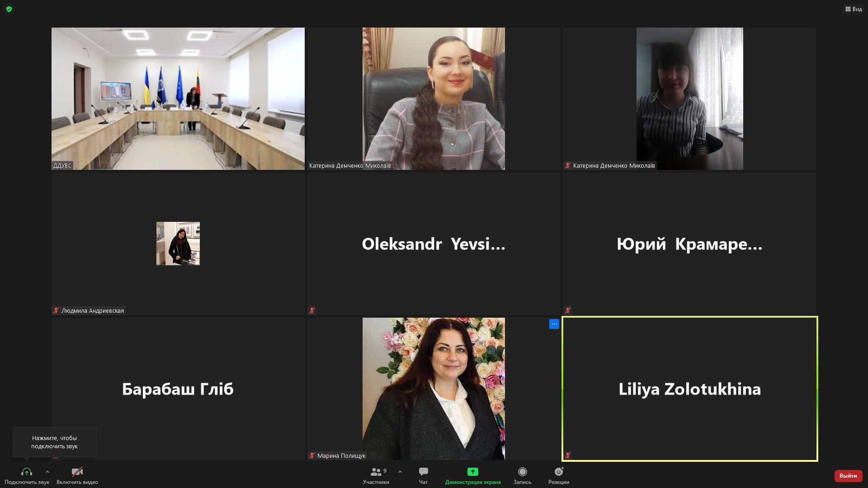The width and height of the screenshot is (868, 488).
Task: Click the Людмила Андриевская name label
Action: pyautogui.click(x=93, y=311)
